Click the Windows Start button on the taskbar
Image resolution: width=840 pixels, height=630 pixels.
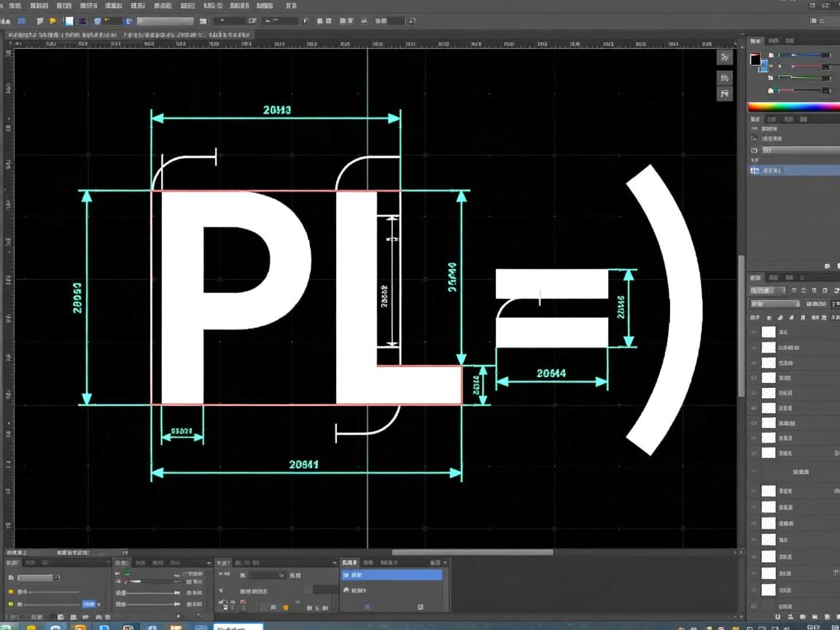(9, 626)
